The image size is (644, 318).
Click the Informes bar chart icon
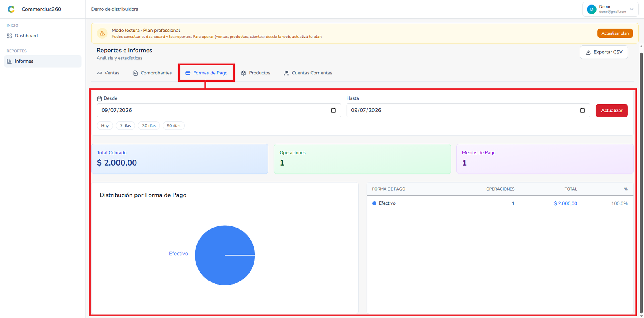(9, 61)
